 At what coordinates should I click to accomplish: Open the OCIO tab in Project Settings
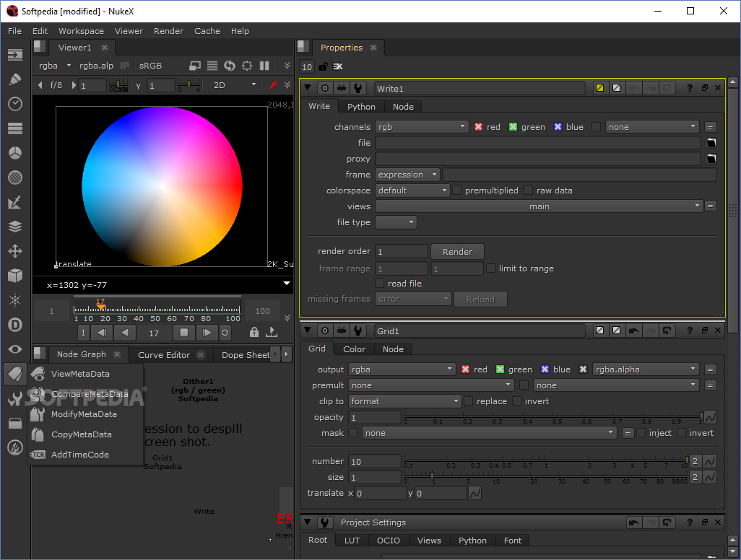pos(388,541)
